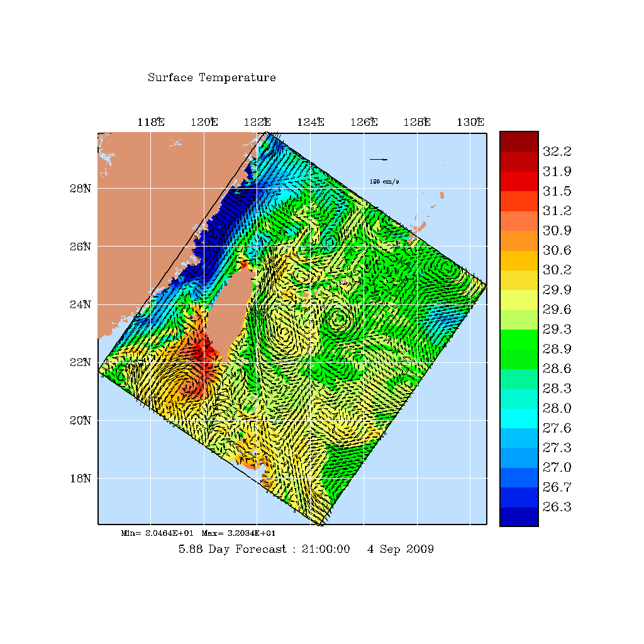Click the 122E longitude label
The image size is (644, 644).
point(257,123)
